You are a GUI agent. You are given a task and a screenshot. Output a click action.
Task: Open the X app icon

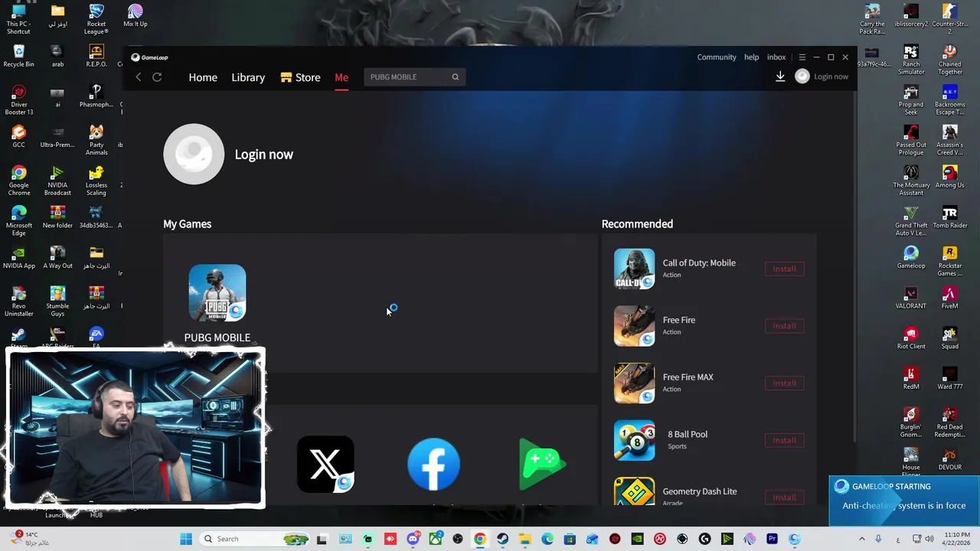(325, 465)
